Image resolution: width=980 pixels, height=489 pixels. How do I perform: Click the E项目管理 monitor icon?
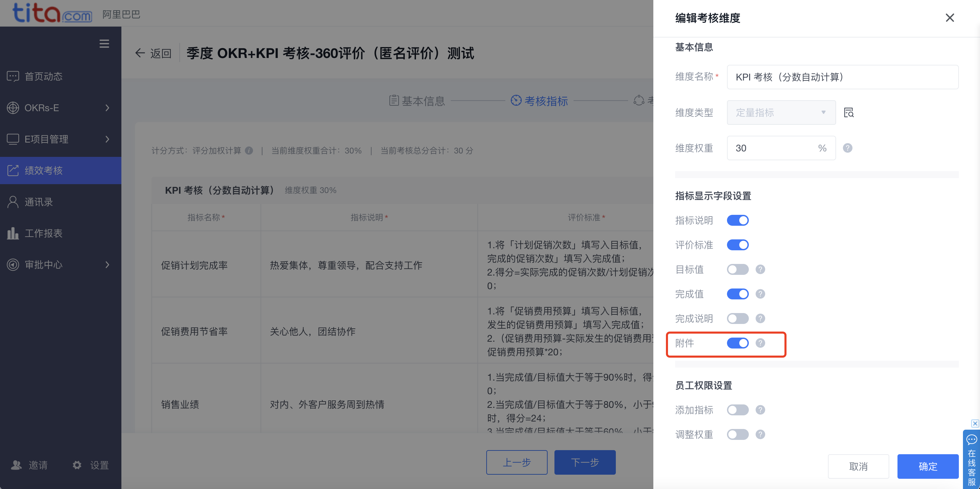(13, 139)
